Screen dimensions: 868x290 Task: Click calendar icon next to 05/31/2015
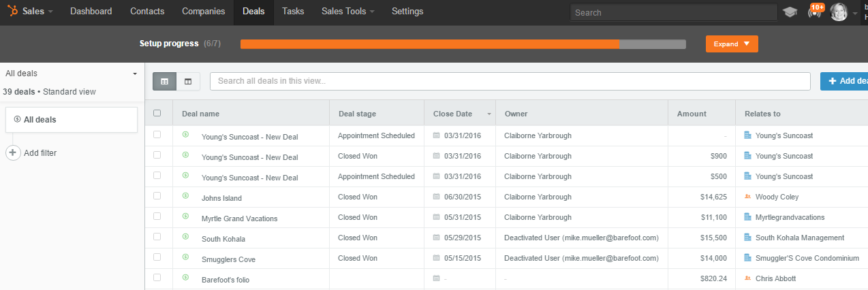pos(437,217)
